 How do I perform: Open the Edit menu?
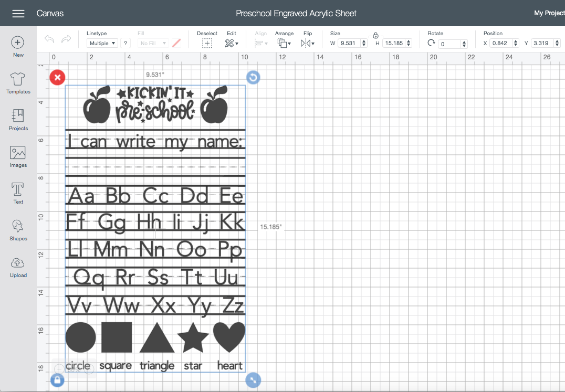(232, 39)
